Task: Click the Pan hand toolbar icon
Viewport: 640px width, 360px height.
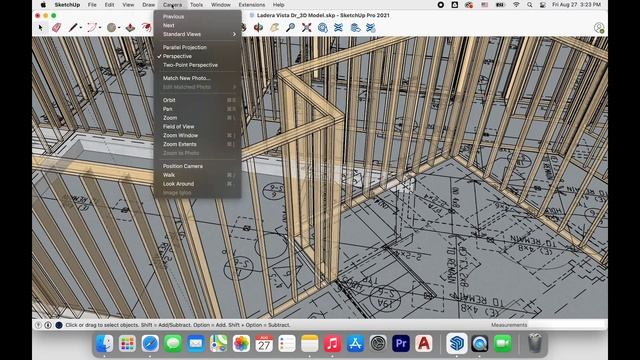Action: (x=274, y=27)
